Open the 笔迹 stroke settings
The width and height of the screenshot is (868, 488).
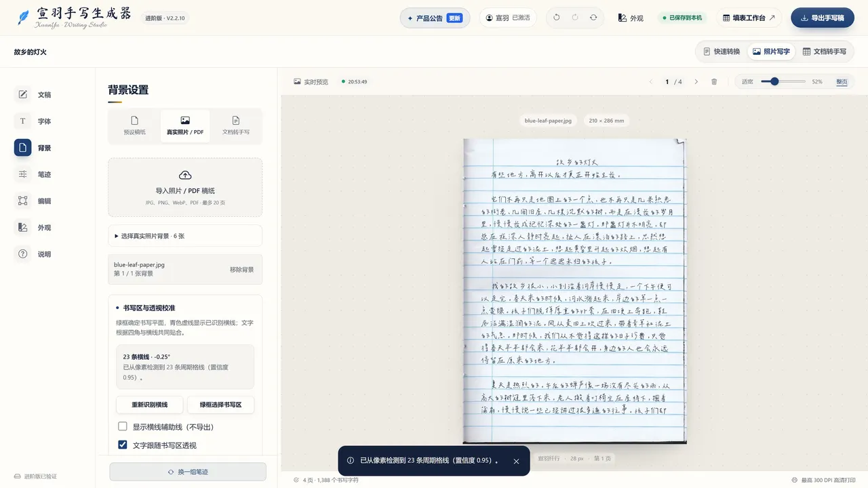pyautogui.click(x=34, y=174)
